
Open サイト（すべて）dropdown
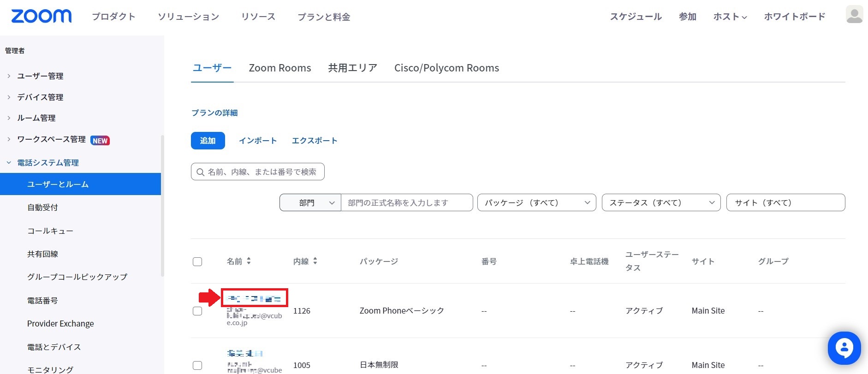pyautogui.click(x=785, y=202)
